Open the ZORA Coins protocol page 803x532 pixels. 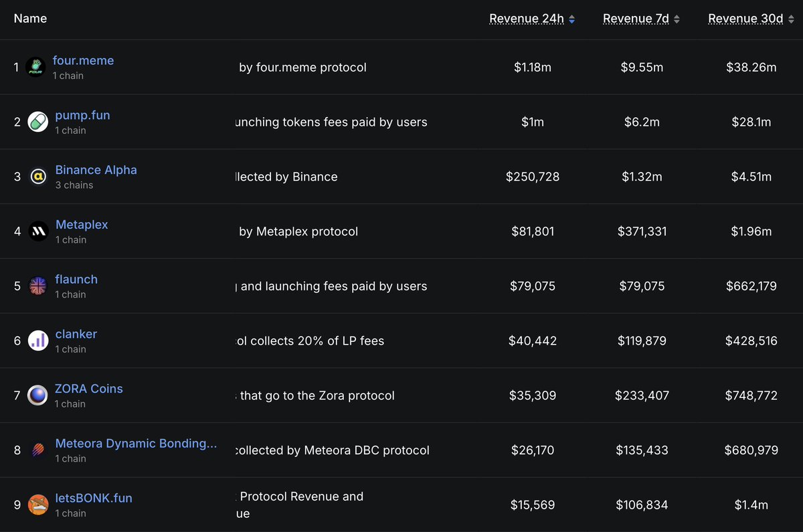click(x=88, y=389)
